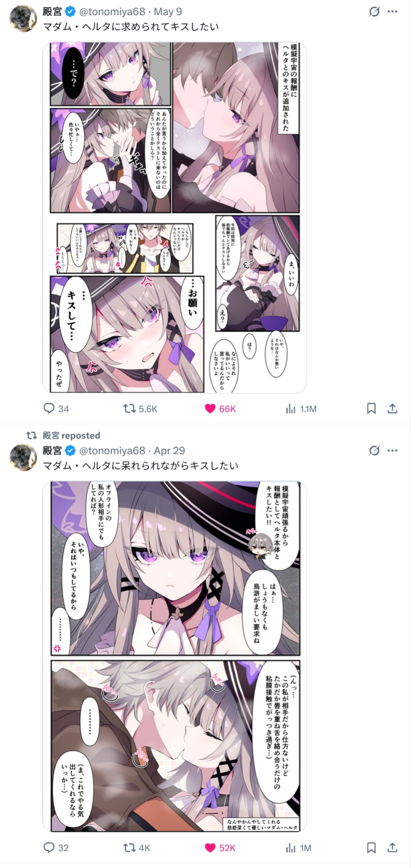View the May 9 manga image
The height and width of the screenshot is (868, 418).
tap(174, 217)
